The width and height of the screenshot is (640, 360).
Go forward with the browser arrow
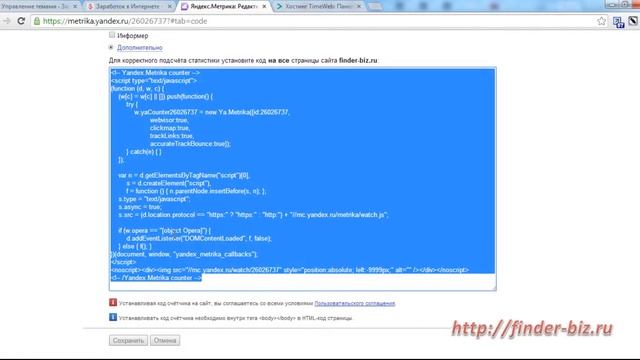pos(7,21)
